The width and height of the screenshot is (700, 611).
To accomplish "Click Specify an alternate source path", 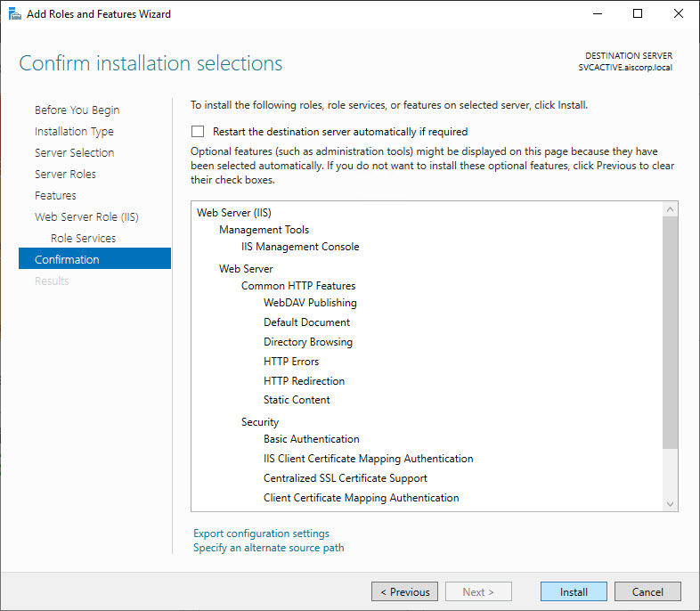I will 268,548.
